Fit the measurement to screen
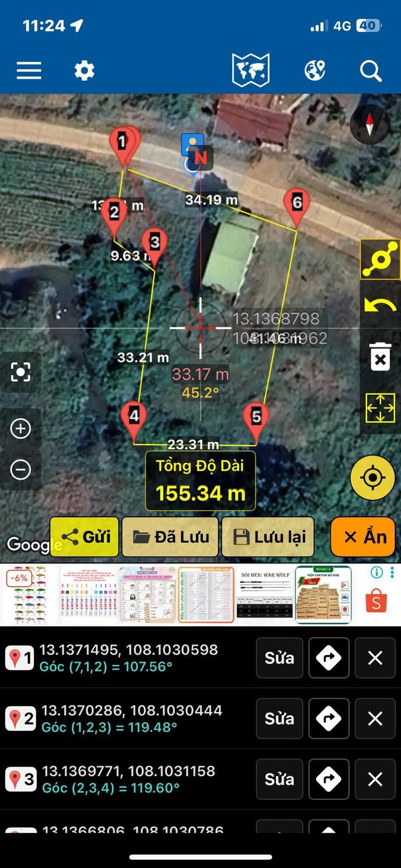This screenshot has width=401, height=868. pos(380,408)
